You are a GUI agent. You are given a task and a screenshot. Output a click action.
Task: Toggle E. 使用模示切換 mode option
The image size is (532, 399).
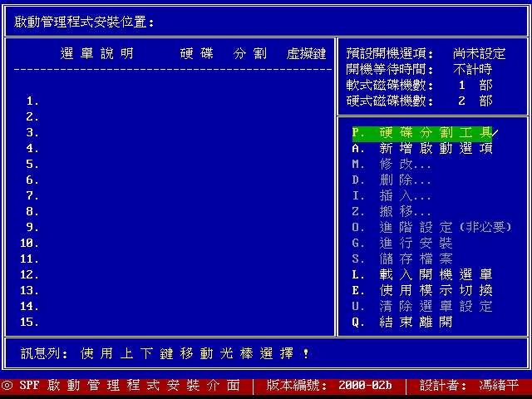tap(421, 290)
